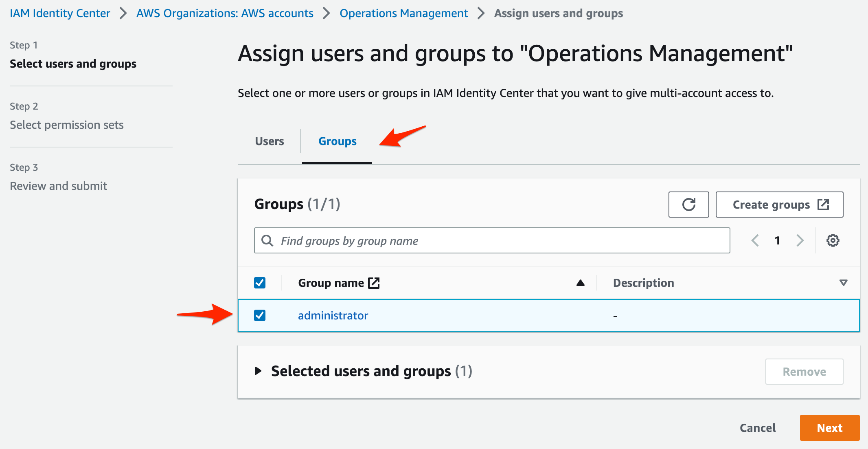Go to next page of groups
Viewport: 868px width, 449px height.
click(x=800, y=240)
